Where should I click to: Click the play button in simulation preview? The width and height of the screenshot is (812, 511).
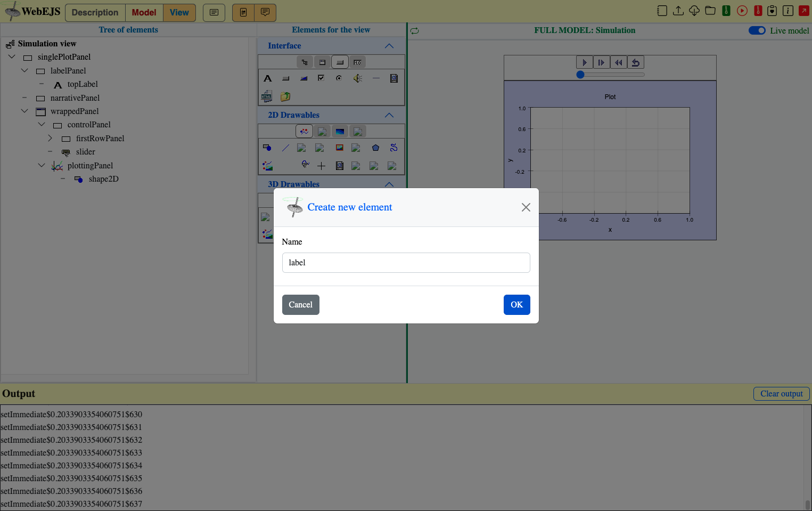click(x=585, y=62)
